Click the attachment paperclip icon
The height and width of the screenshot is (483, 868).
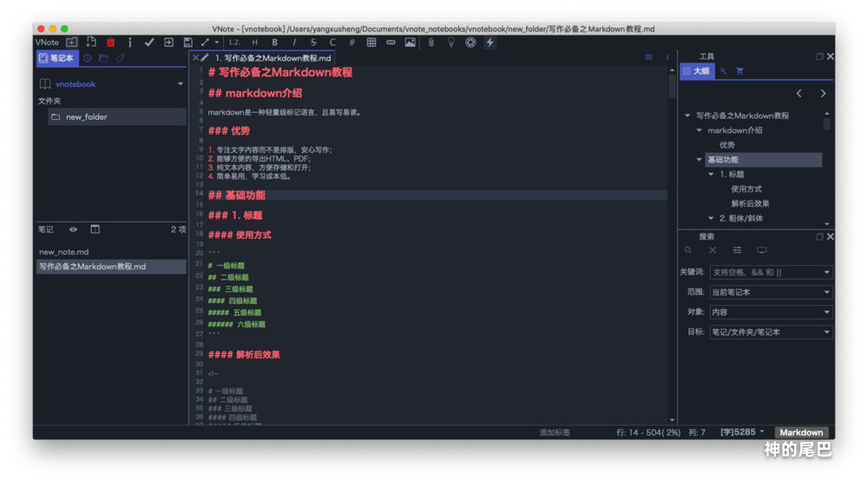pyautogui.click(x=431, y=42)
